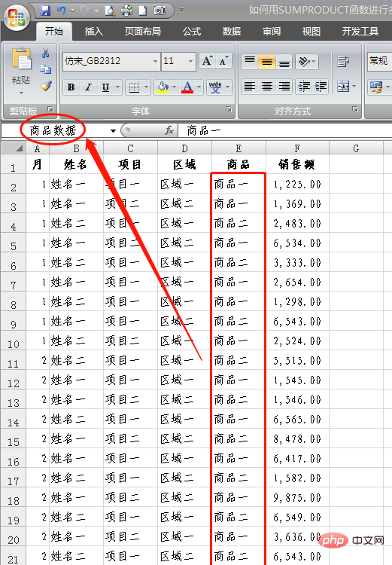This screenshot has height=565, width=392.
Task: Open the 对齐方式 dialog launcher
Action: click(355, 109)
